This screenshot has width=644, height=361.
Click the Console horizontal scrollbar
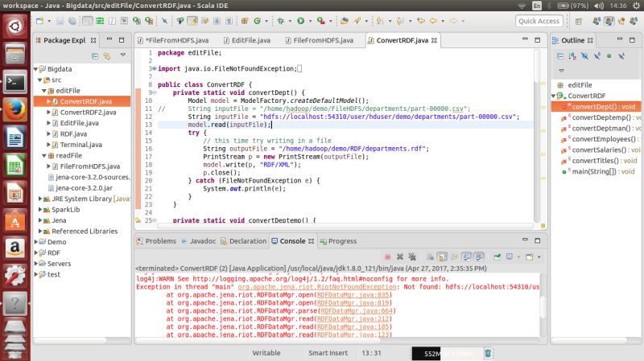(337, 340)
